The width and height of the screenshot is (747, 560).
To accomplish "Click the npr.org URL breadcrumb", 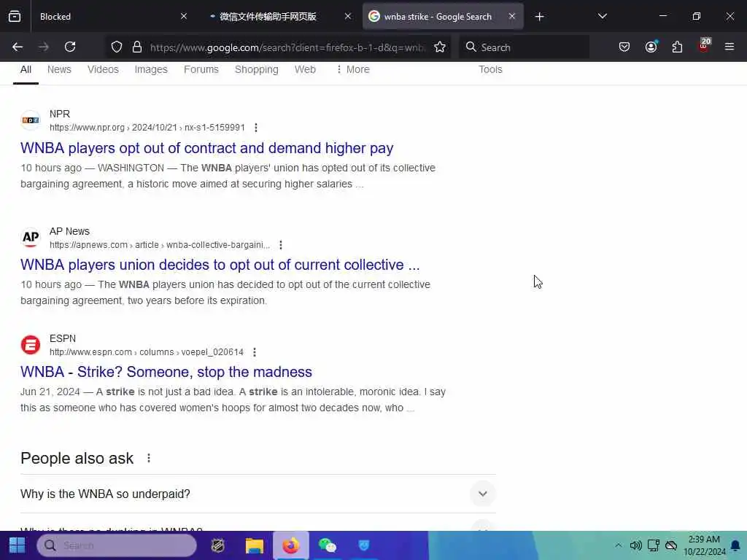I will click(x=147, y=128).
